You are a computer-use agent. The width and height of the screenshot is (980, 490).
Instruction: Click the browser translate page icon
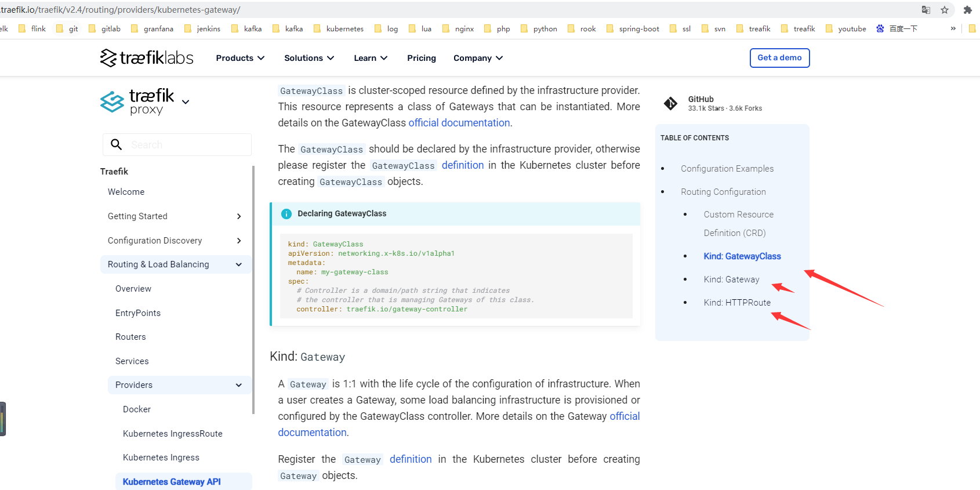[925, 10]
